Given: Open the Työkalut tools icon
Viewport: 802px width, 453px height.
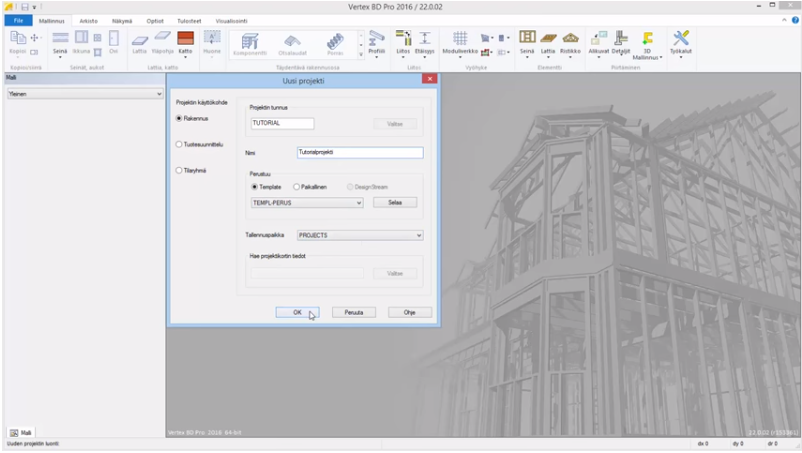Looking at the screenshot, I should [681, 40].
